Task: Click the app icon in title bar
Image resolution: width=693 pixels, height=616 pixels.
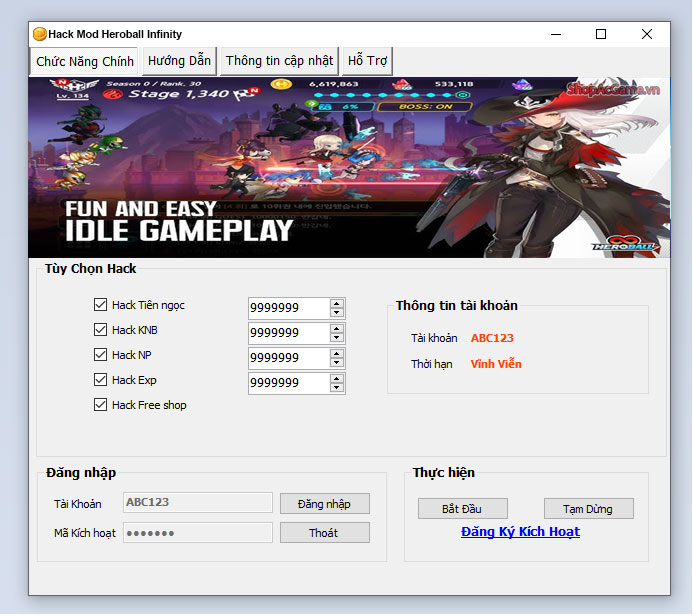Action: click(x=40, y=34)
